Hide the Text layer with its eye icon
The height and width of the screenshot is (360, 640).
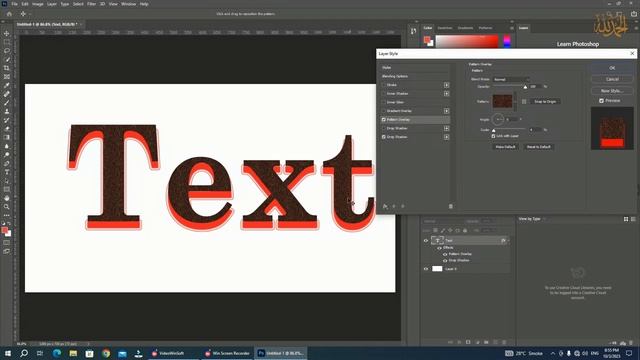tap(426, 241)
